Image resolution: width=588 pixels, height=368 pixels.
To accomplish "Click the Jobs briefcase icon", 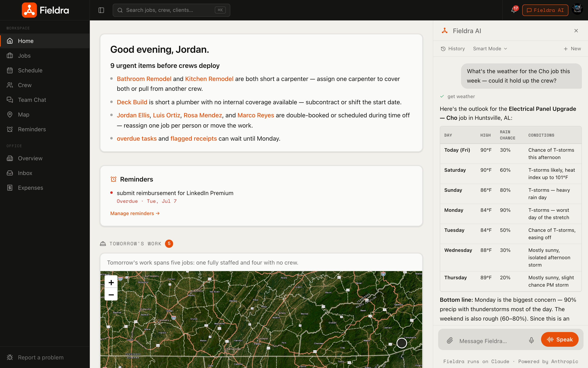I will tap(10, 55).
